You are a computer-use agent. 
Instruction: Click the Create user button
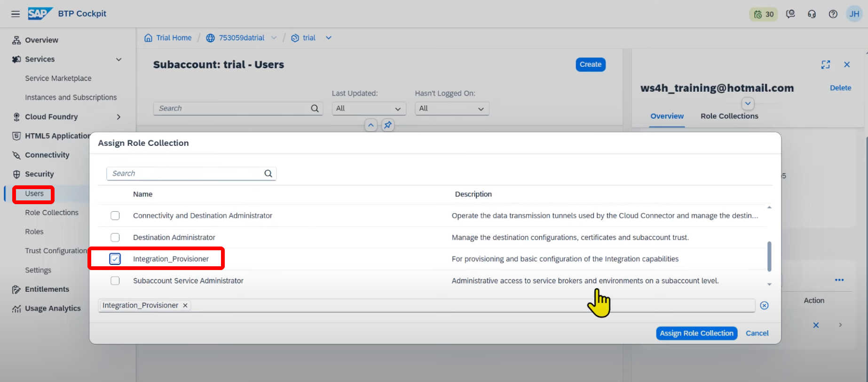pyautogui.click(x=590, y=64)
